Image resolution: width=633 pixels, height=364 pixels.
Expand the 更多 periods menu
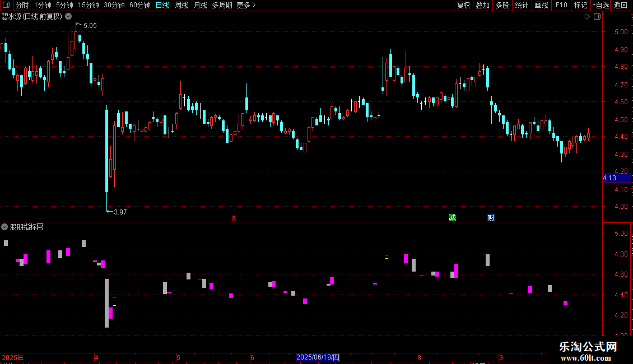point(246,5)
